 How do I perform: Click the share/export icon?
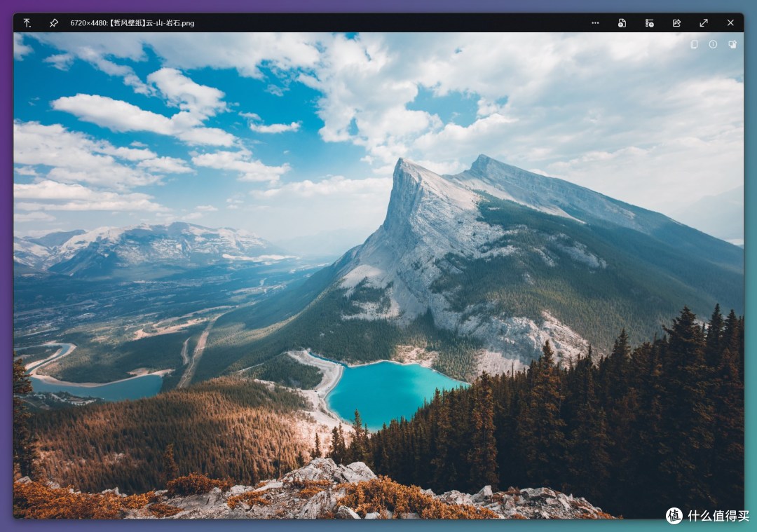click(676, 22)
